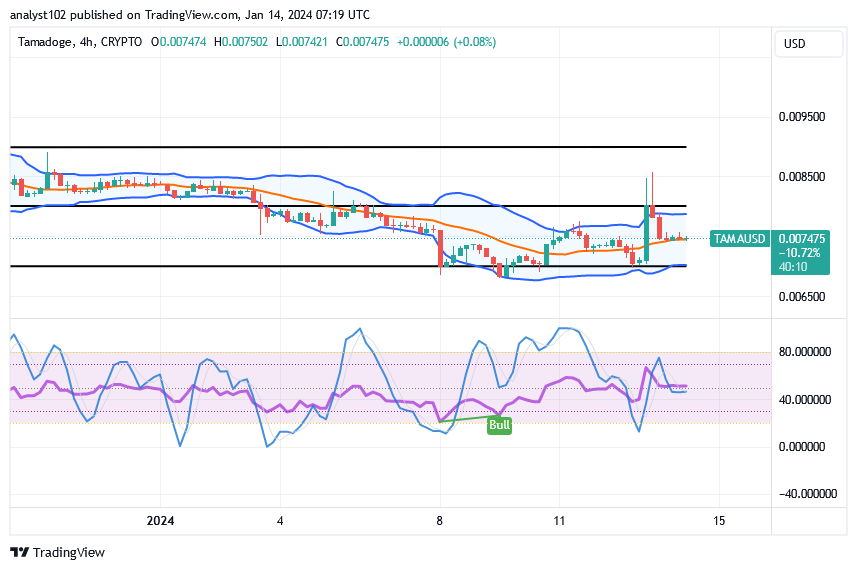The height and width of the screenshot is (570, 857).
Task: Open the USD currency selector
Action: tap(795, 44)
